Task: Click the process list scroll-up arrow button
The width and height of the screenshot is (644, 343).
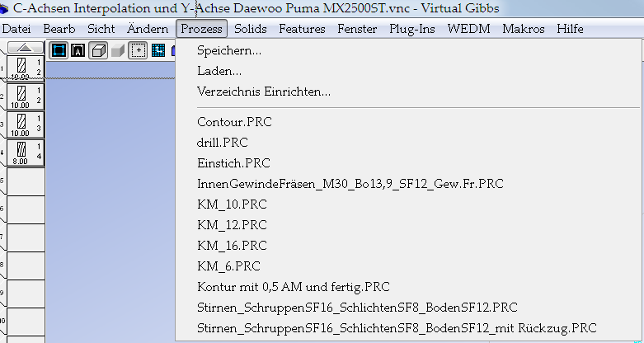Action: [26, 48]
